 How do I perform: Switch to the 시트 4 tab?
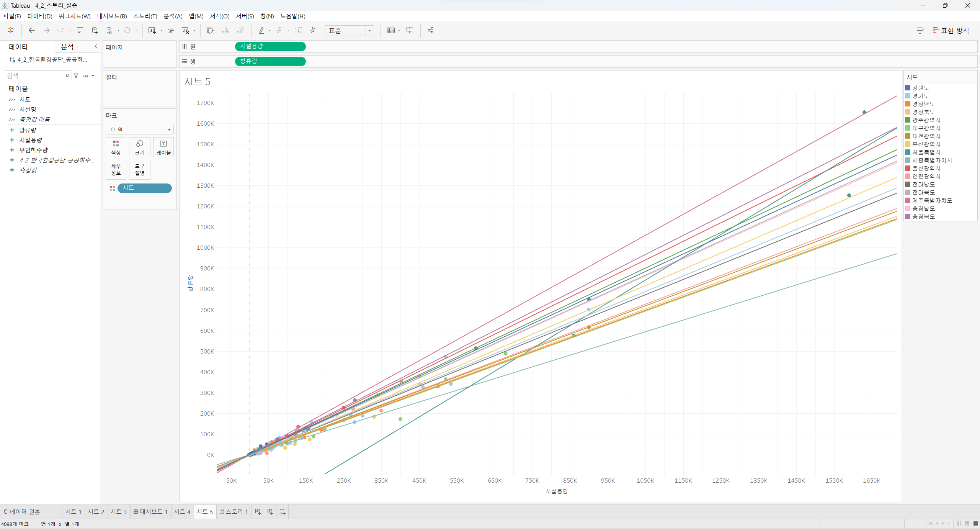(x=182, y=512)
